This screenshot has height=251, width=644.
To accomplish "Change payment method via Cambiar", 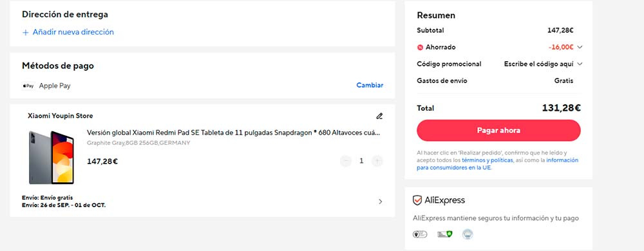I will pos(370,86).
